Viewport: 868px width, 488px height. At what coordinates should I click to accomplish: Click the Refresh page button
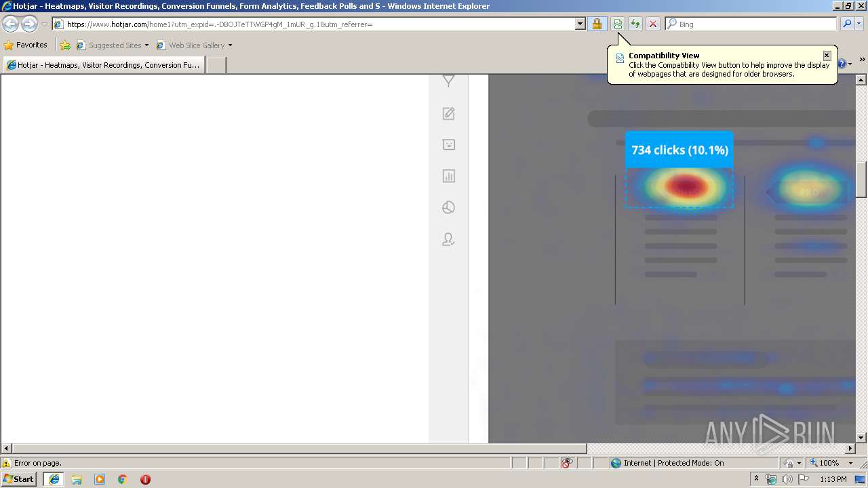tap(635, 24)
